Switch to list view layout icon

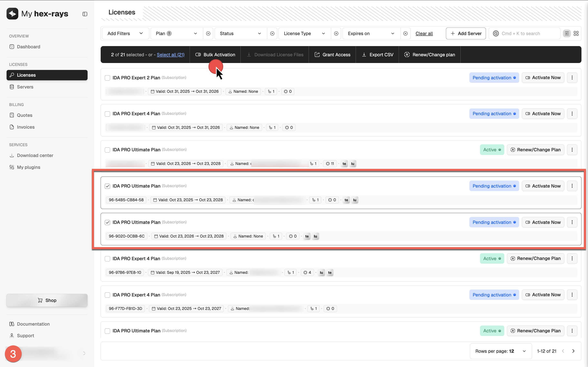[x=567, y=33]
